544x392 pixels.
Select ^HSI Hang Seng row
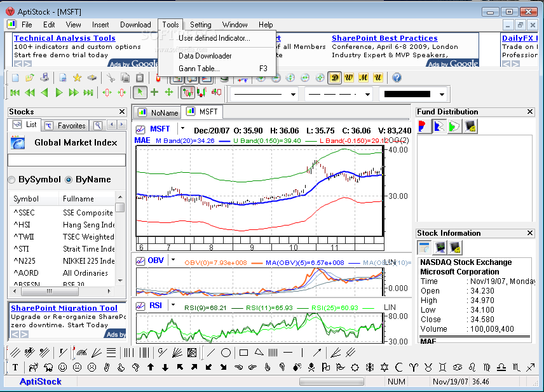tap(63, 225)
